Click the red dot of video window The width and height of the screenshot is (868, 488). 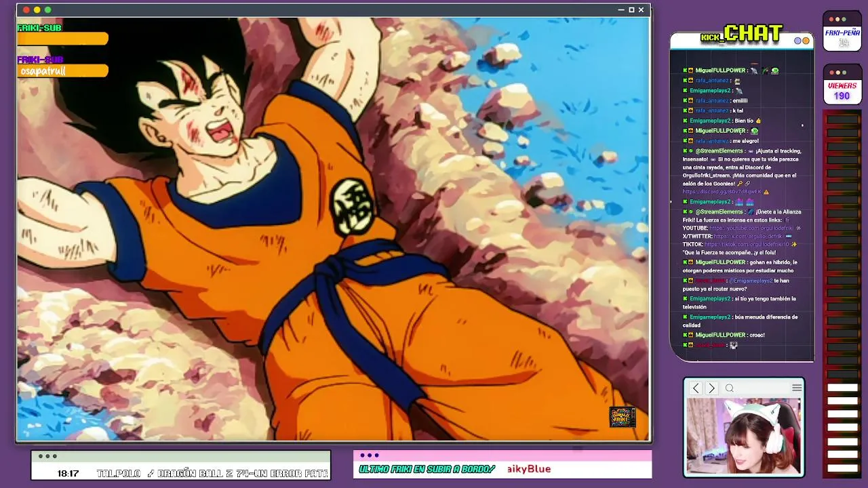click(26, 10)
